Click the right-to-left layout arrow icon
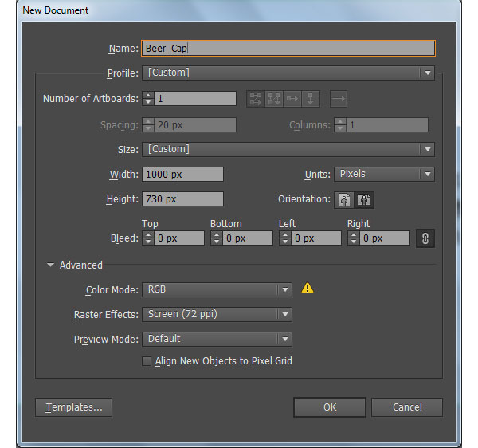Screen dimensions: 478x448 point(339,99)
